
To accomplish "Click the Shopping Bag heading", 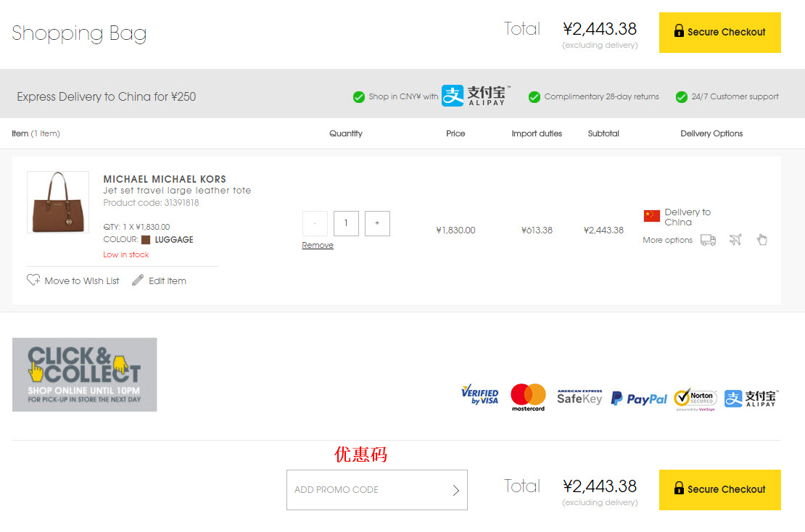I will pos(79,33).
